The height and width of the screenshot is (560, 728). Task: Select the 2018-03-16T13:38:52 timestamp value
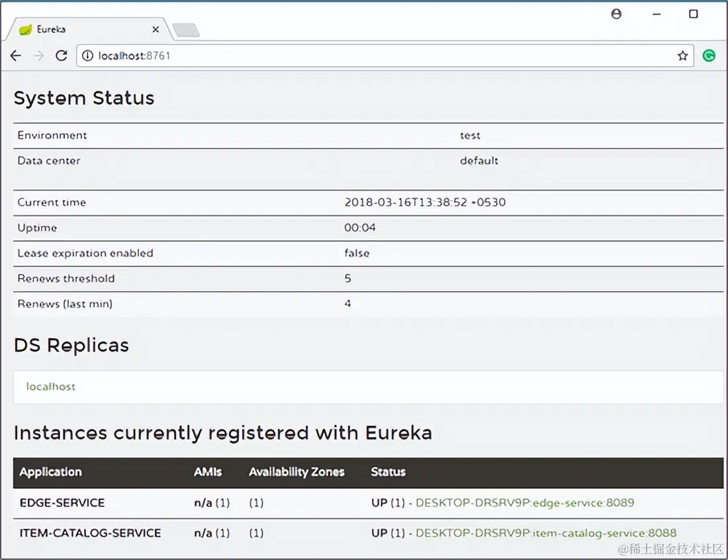(425, 203)
